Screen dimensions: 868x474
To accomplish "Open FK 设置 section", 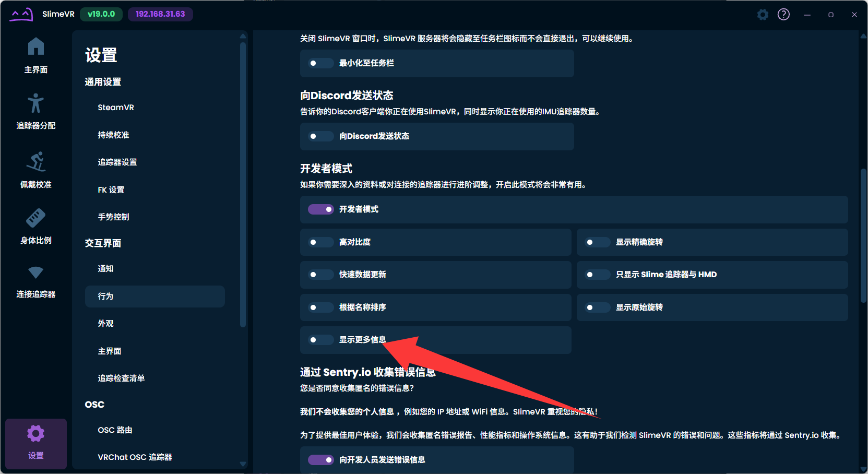I will [154, 189].
